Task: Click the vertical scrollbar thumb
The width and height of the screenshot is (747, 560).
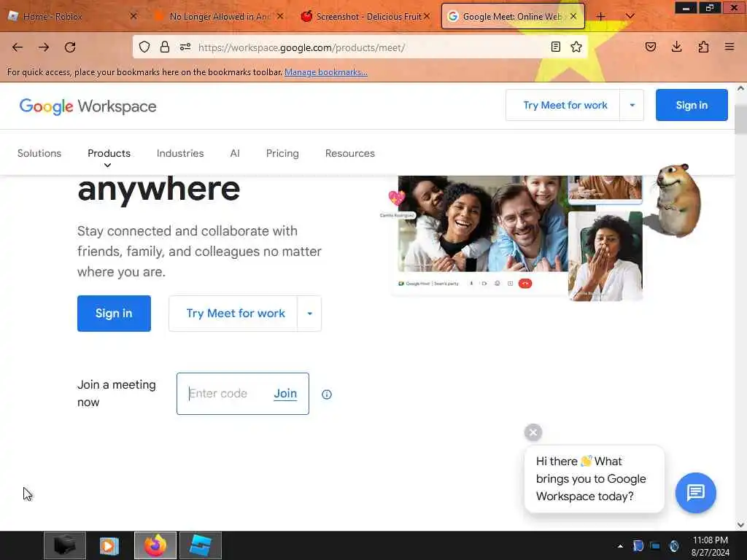Action: [x=741, y=119]
